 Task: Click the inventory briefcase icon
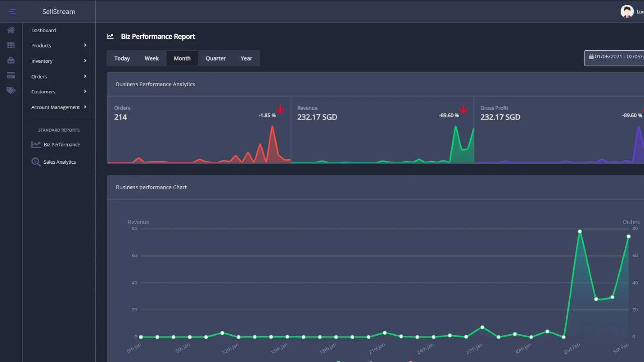tap(11, 60)
